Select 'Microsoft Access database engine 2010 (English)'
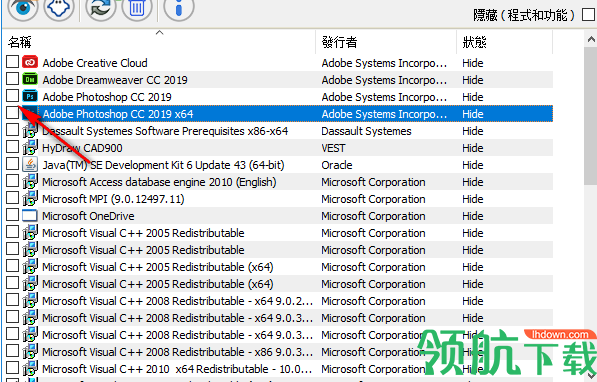This screenshot has height=382, width=597. [159, 182]
